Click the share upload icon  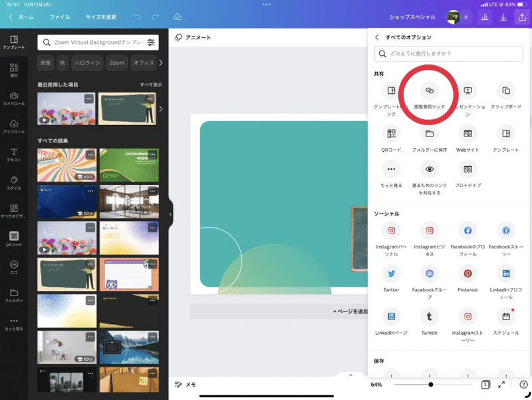(522, 17)
